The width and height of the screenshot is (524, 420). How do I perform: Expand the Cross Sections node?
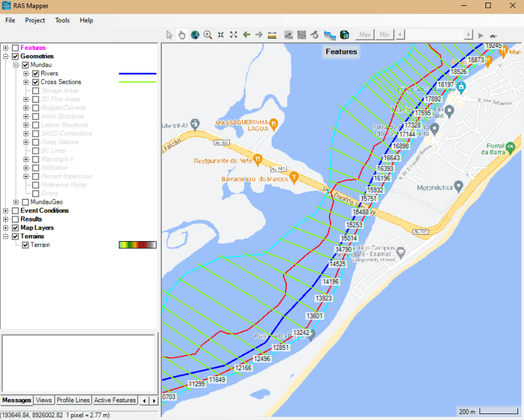coord(26,83)
